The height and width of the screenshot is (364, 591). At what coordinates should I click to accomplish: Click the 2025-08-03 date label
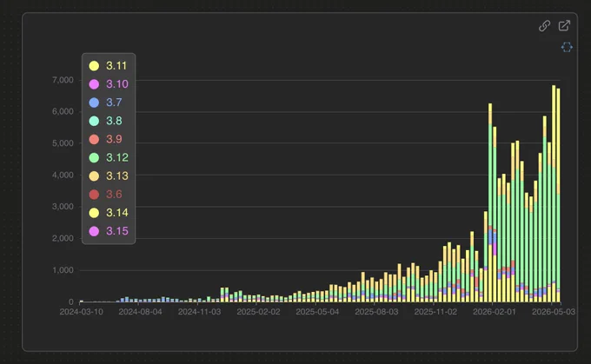click(376, 312)
